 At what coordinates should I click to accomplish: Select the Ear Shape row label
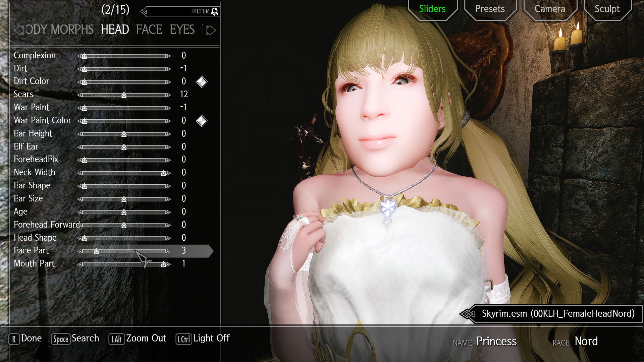(32, 186)
